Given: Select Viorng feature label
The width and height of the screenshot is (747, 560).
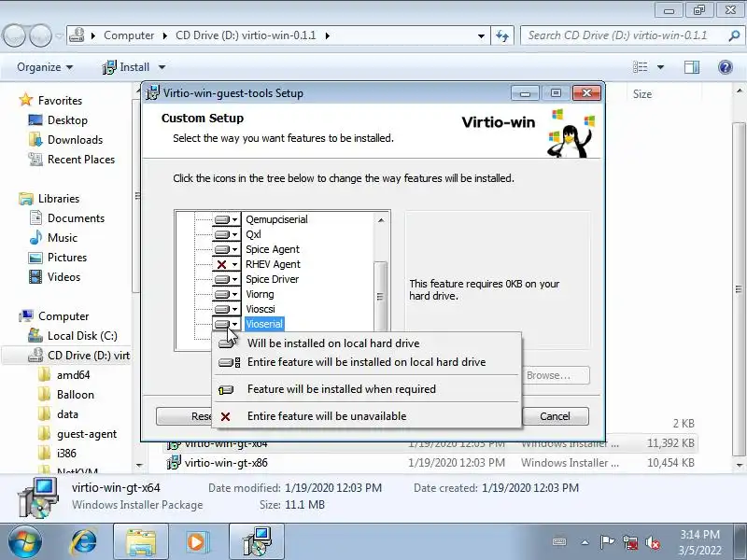Looking at the screenshot, I should click(260, 294).
